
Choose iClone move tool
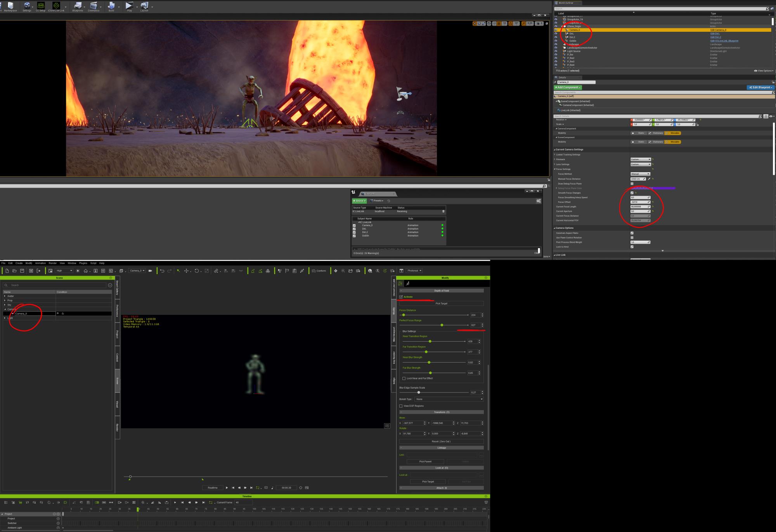click(x=186, y=271)
